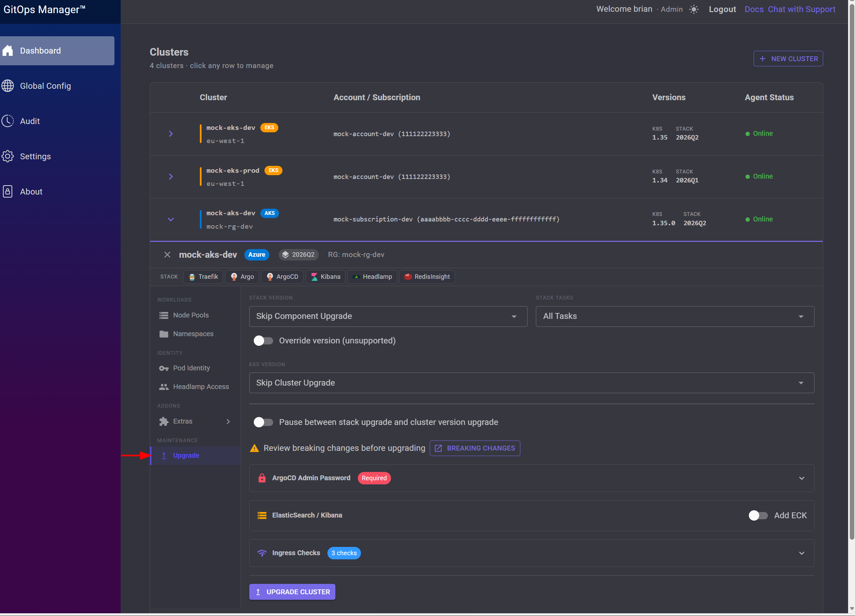Open the Stack Version dropdown

tap(388, 316)
